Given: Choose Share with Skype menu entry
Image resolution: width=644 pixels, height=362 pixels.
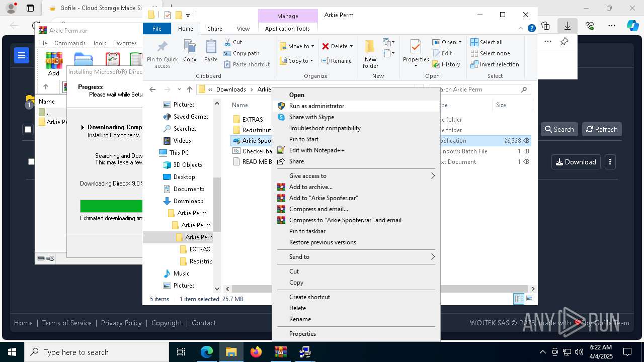Looking at the screenshot, I should (x=356, y=117).
